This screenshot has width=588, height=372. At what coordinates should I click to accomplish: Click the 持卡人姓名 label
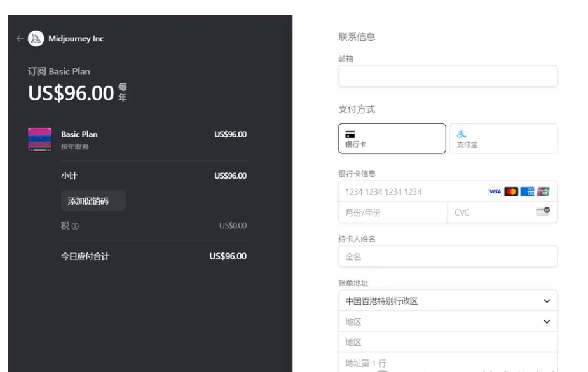357,239
